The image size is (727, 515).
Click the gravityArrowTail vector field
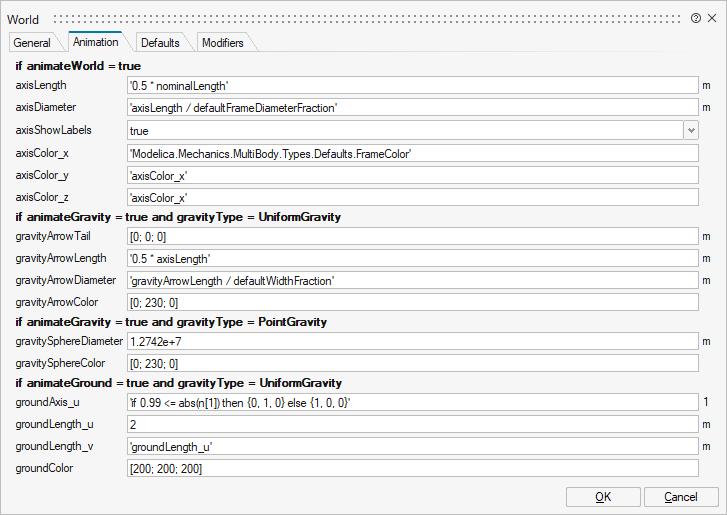point(411,237)
